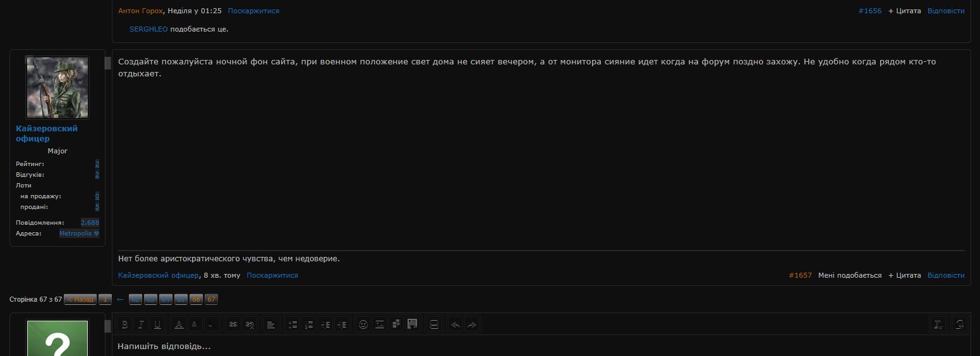Jump to page 66 in pagination

[x=196, y=299]
